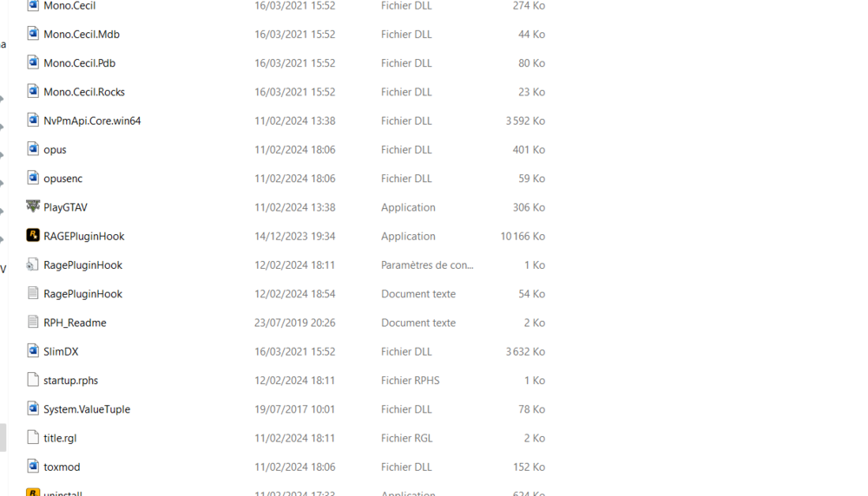868x496 pixels.
Task: Click the startup.rphs blank file icon
Action: click(x=33, y=380)
